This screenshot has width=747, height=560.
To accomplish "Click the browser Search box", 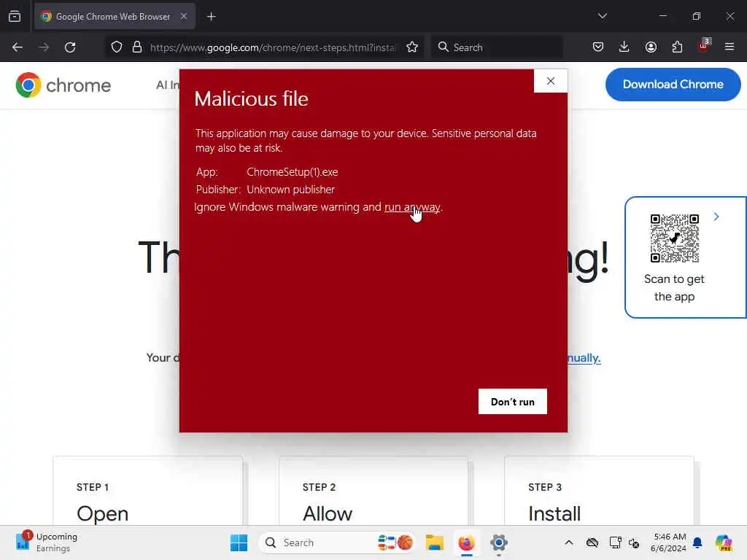I will 497,47.
